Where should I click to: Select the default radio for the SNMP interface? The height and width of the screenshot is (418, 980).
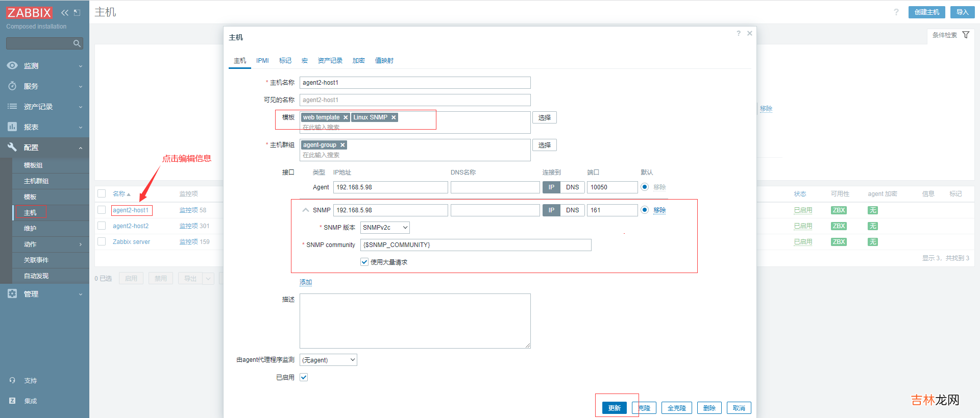point(645,210)
